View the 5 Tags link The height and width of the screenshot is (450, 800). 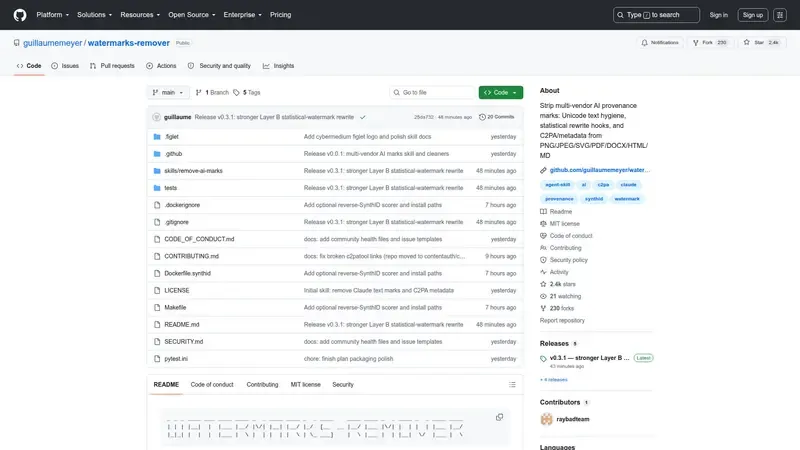coord(247,92)
